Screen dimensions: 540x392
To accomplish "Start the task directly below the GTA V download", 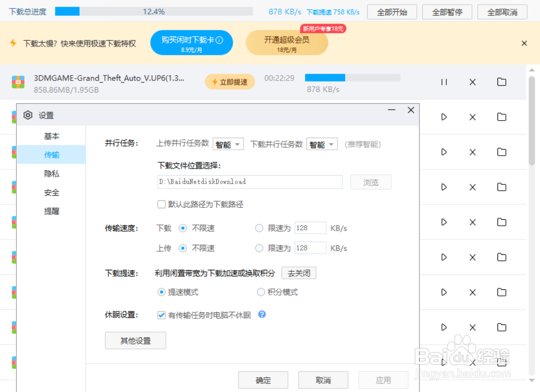I will click(444, 117).
